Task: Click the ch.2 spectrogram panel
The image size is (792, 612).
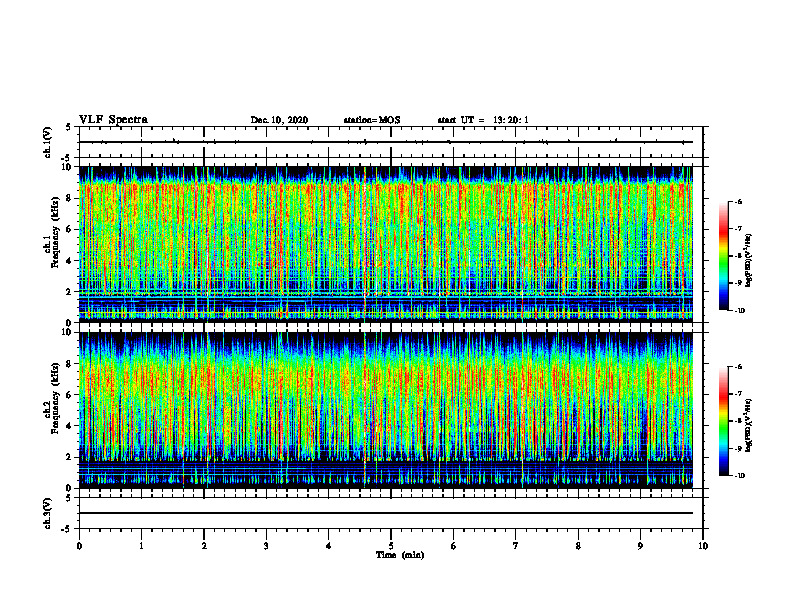Action: coord(386,410)
